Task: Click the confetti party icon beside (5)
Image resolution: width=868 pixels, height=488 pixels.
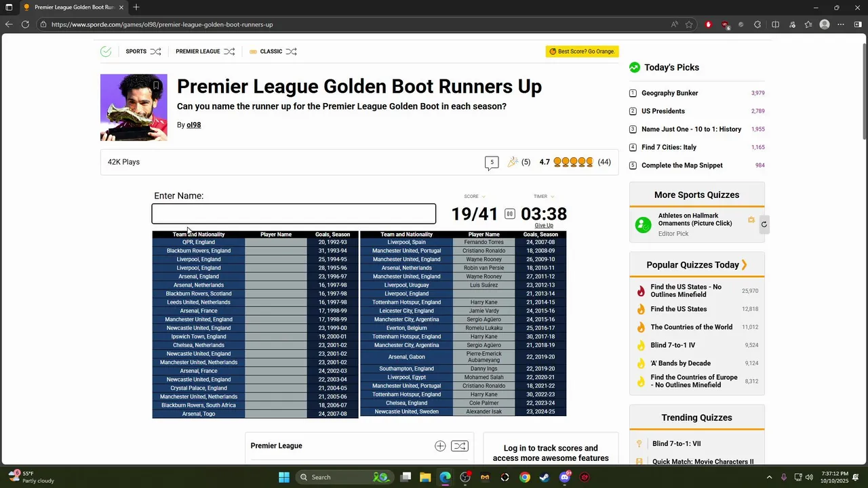Action: coord(513,162)
